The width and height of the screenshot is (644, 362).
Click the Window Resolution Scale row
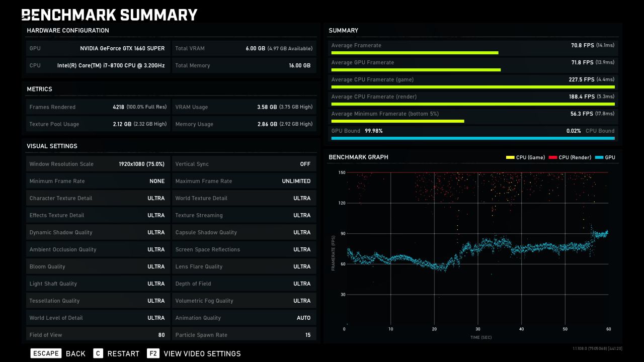click(98, 164)
